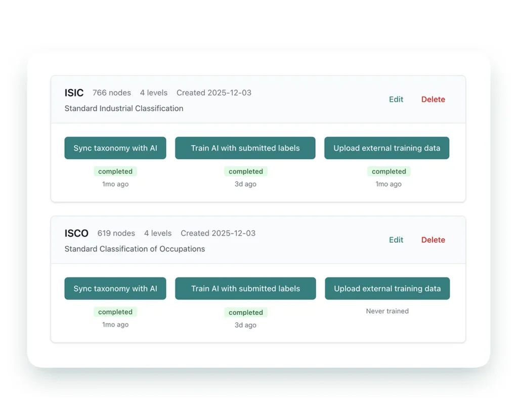The height and width of the screenshot is (420, 518).
Task: Click completed badge under ISCO Sync taxonomy
Action: [115, 312]
